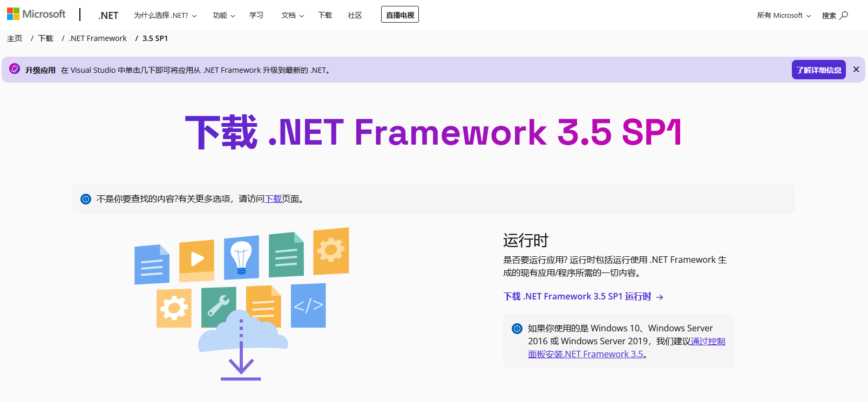This screenshot has height=402, width=868.
Task: Click the 直播电视 button
Action: [400, 15]
